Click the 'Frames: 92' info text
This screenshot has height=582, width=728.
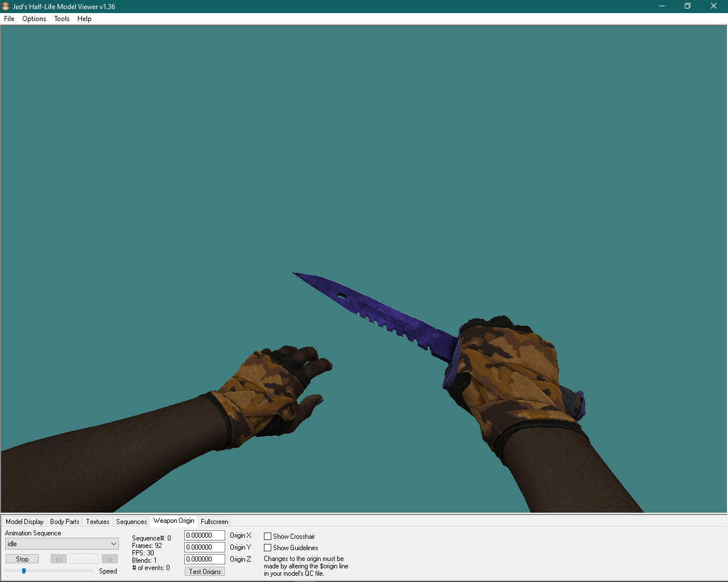(x=147, y=546)
